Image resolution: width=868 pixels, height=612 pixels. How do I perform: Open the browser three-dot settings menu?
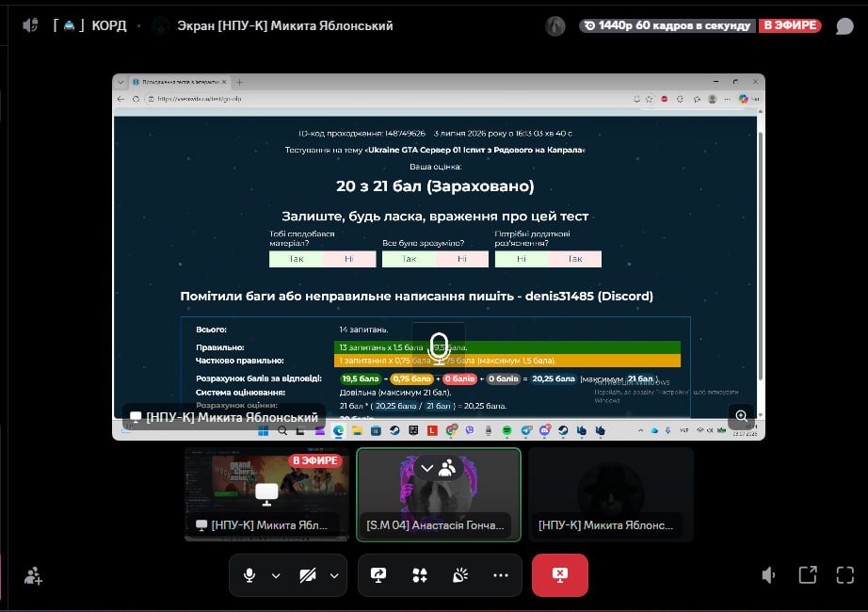(728, 99)
